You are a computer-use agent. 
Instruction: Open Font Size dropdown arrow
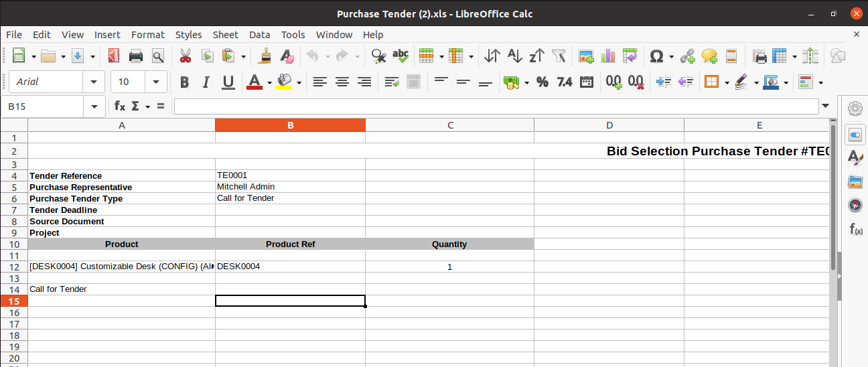(x=156, y=82)
